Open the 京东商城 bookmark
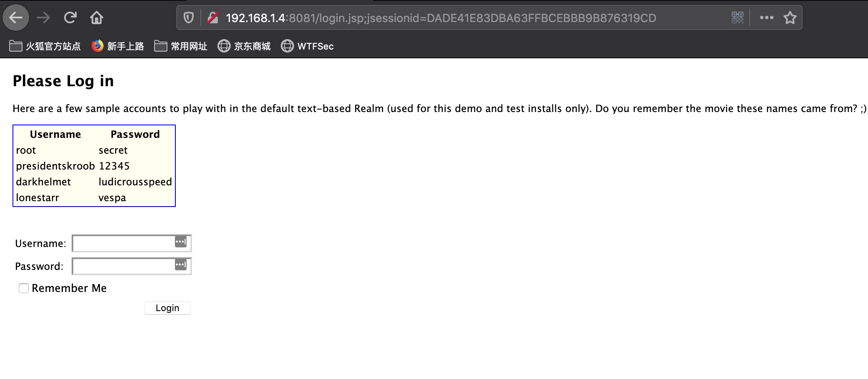Image resolution: width=868 pixels, height=379 pixels. [x=244, y=46]
